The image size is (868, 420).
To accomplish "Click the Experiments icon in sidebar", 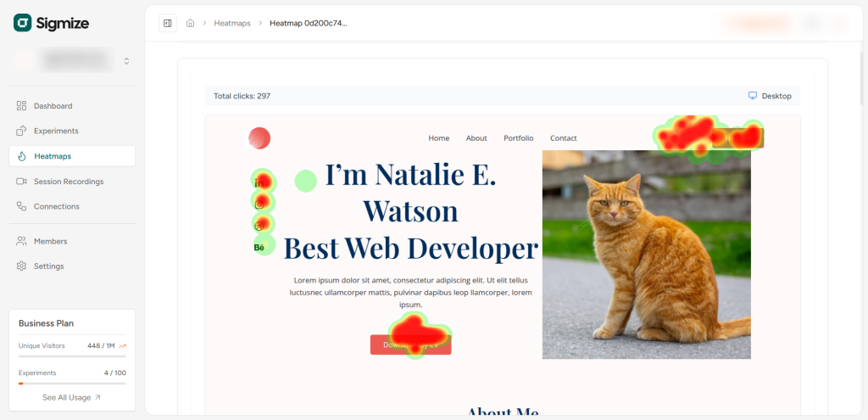I will [x=21, y=131].
